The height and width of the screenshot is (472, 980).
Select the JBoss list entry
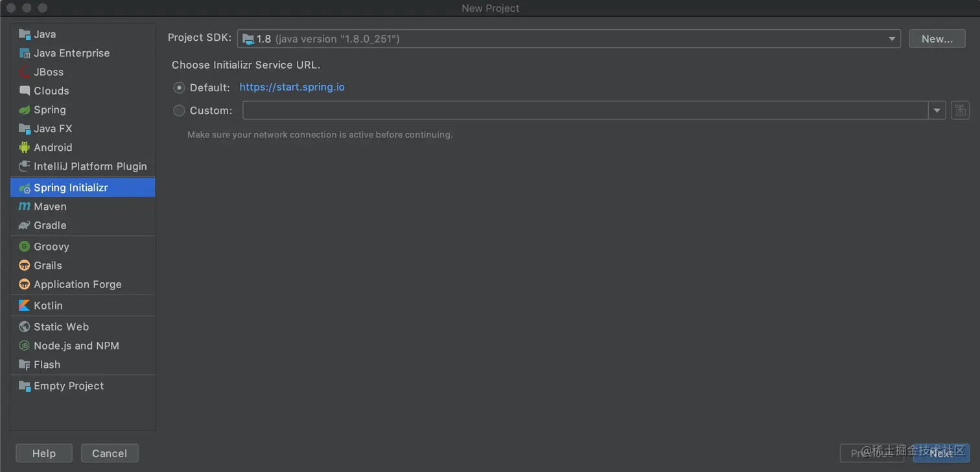point(83,72)
